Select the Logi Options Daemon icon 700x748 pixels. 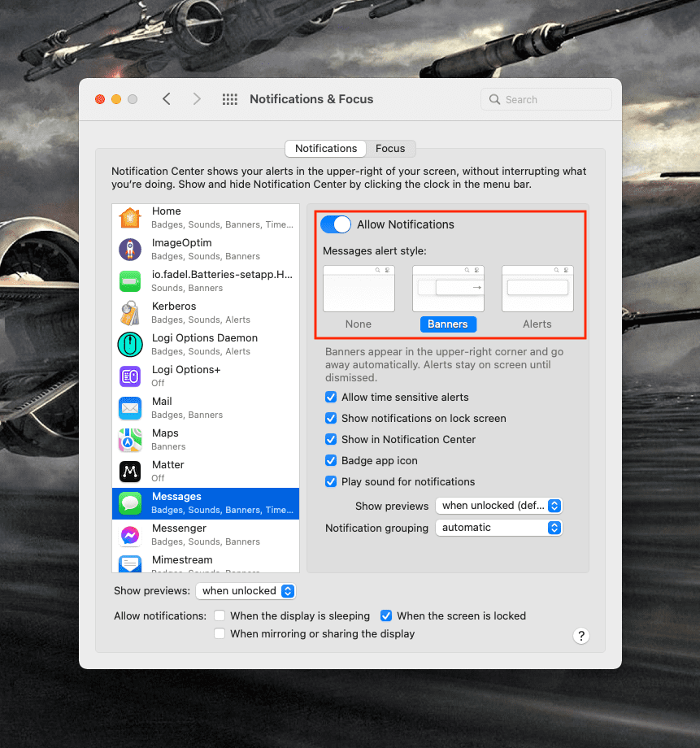point(130,345)
